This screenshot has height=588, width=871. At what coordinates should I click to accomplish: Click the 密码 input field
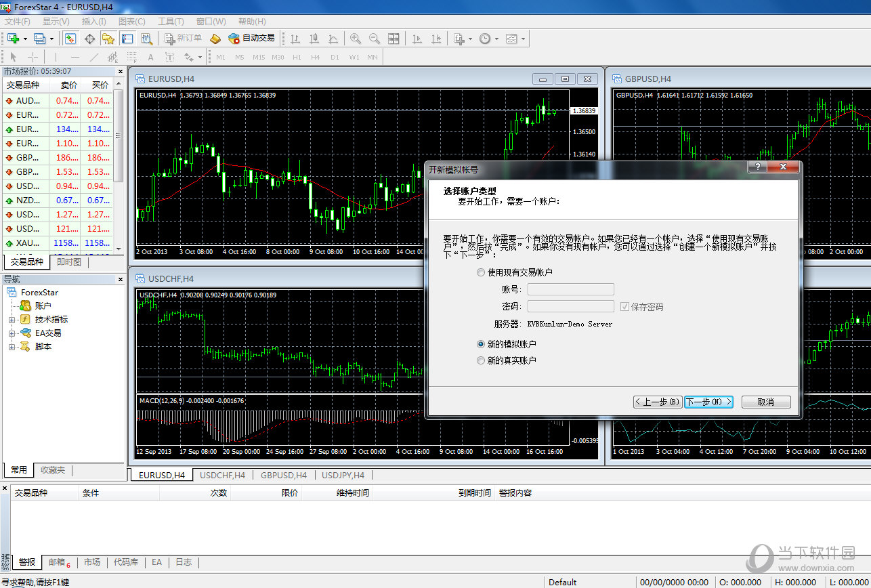[x=571, y=306]
